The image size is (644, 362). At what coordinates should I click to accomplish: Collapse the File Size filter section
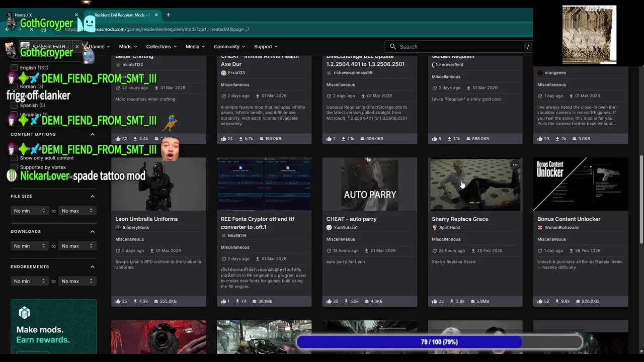(93, 196)
